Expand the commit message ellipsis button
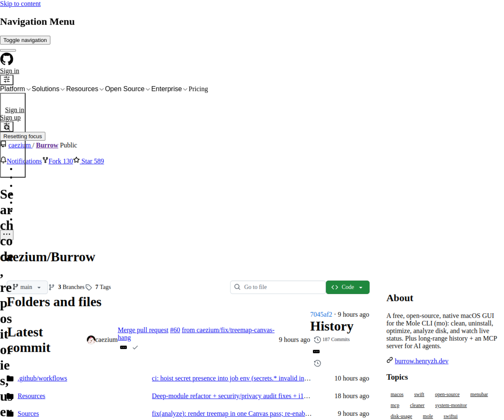This screenshot has height=420, width=504. (x=124, y=348)
